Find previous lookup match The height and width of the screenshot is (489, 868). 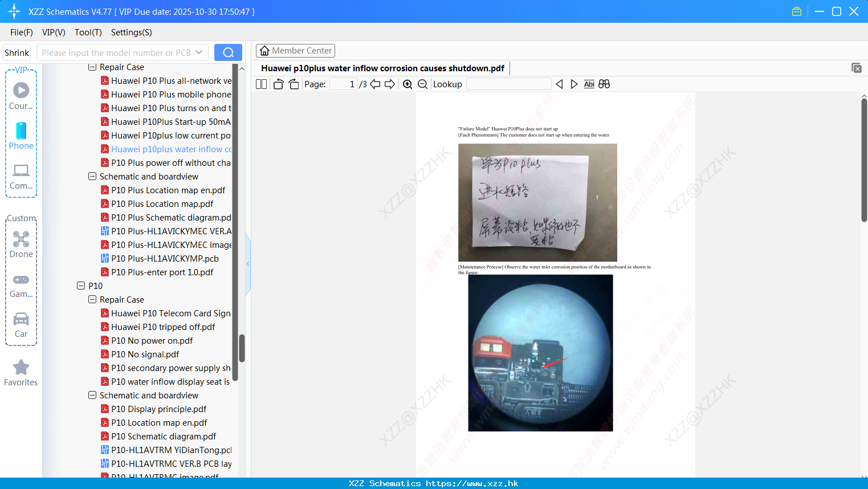[x=559, y=84]
